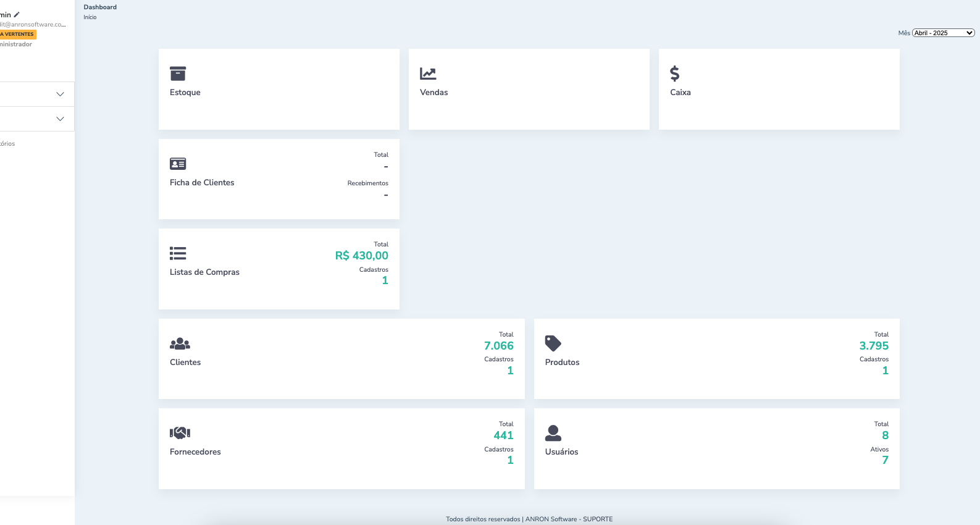Click the Fornecedores handshake icon

180,433
